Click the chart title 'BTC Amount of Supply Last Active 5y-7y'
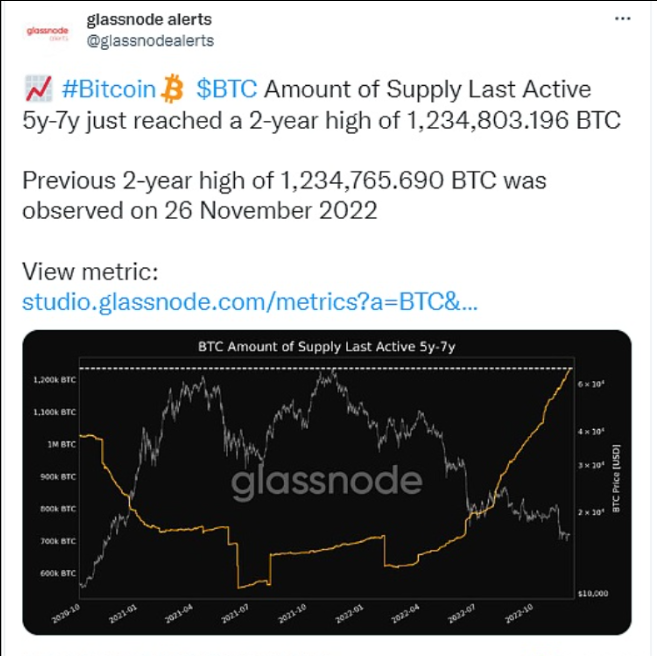Image resolution: width=657 pixels, height=656 pixels. [329, 347]
